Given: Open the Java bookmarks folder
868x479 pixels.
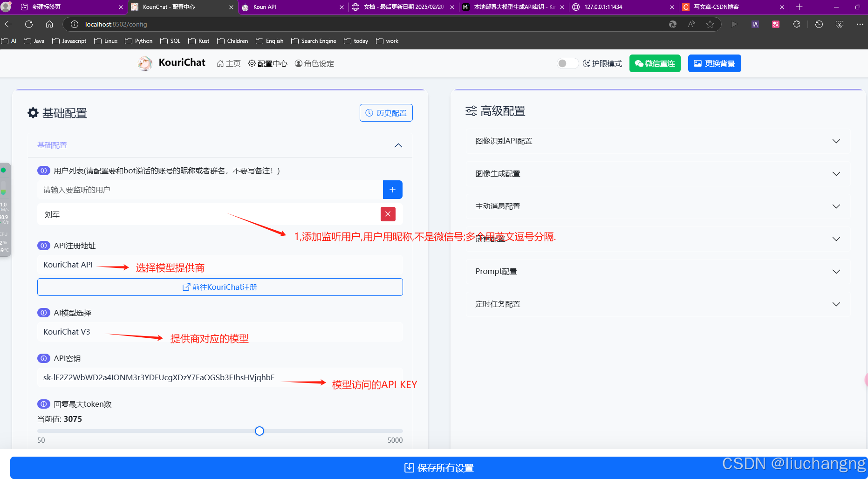Looking at the screenshot, I should (x=34, y=41).
